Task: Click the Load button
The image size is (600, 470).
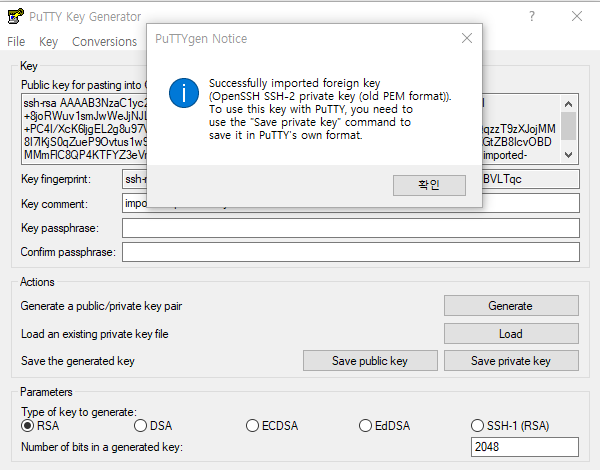Action: [511, 334]
